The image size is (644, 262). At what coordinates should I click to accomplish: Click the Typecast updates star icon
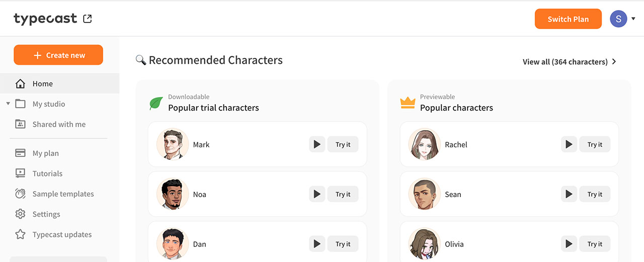(x=20, y=234)
